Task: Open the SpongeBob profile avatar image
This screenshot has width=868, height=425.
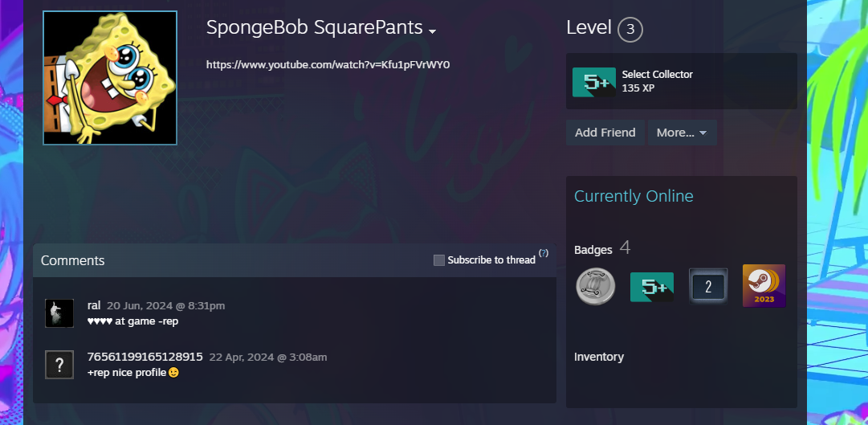Action: (110, 78)
